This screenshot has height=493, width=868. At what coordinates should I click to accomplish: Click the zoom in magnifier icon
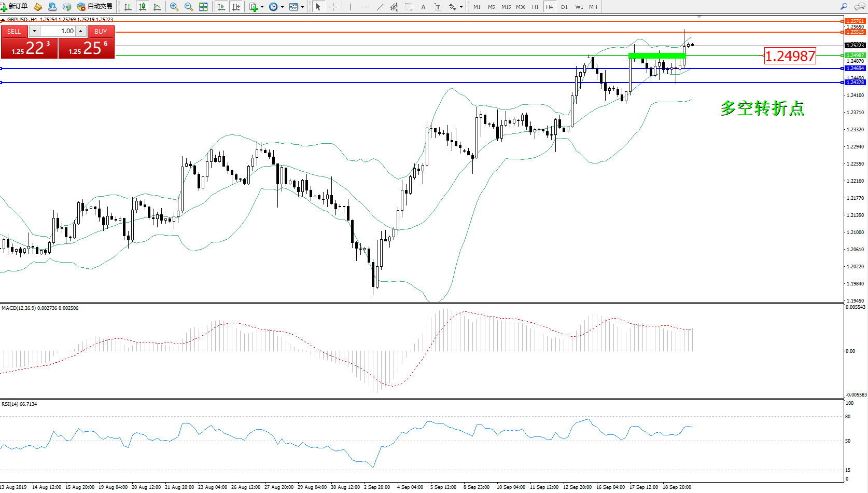(x=174, y=7)
